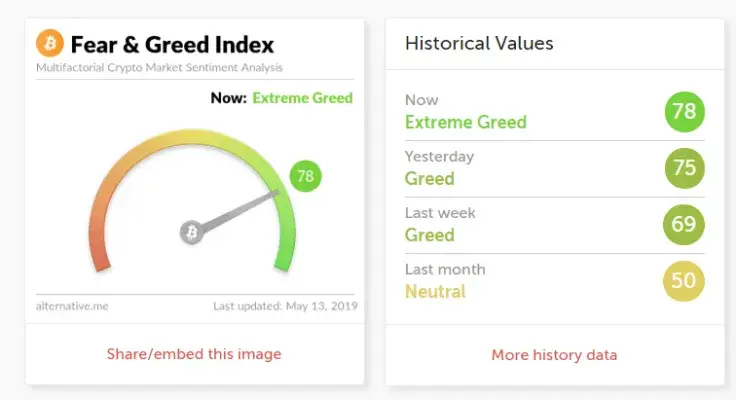This screenshot has height=400, width=736.
Task: Click the yellow 50 circle for Last month
Action: [x=684, y=281]
